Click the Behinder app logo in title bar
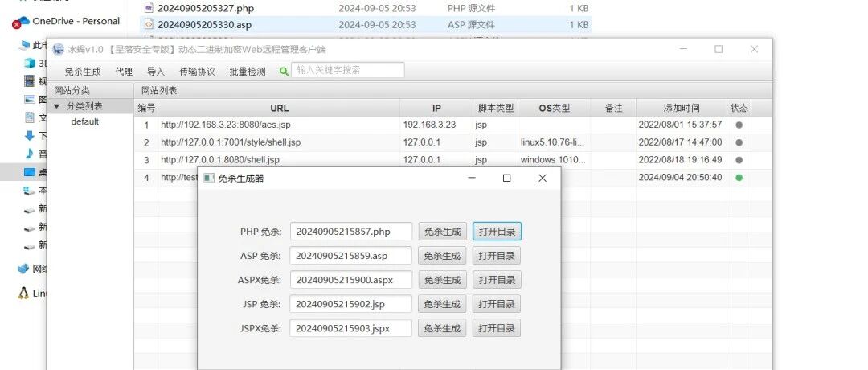Viewport: 868px width, 370px height. tap(58, 49)
